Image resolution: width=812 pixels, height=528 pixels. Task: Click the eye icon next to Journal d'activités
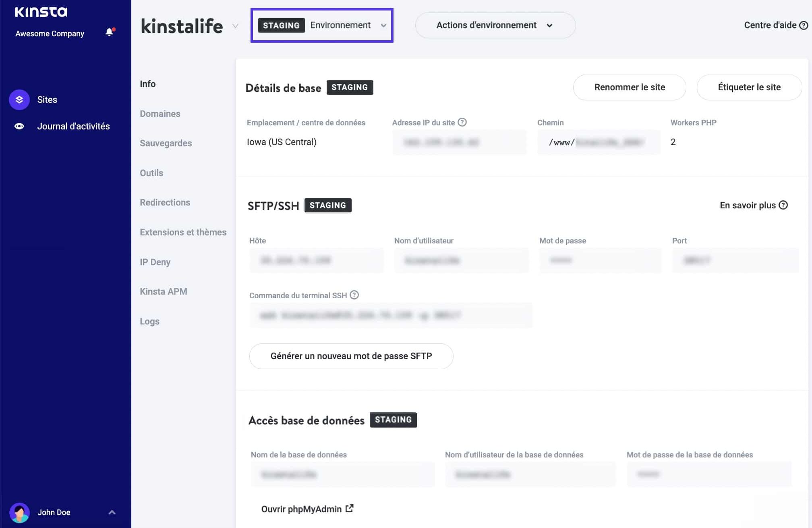coord(19,126)
